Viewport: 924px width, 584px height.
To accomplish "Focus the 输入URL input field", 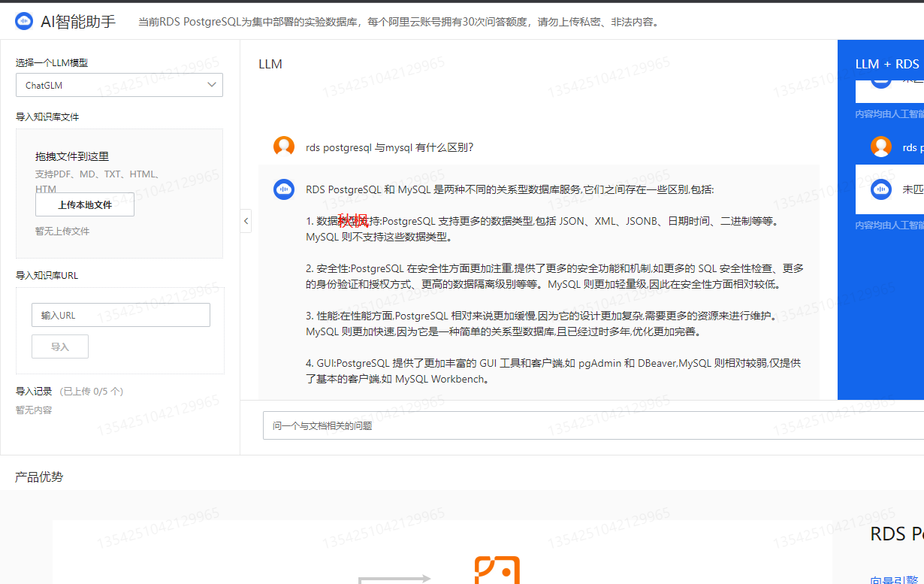I will tap(121, 315).
